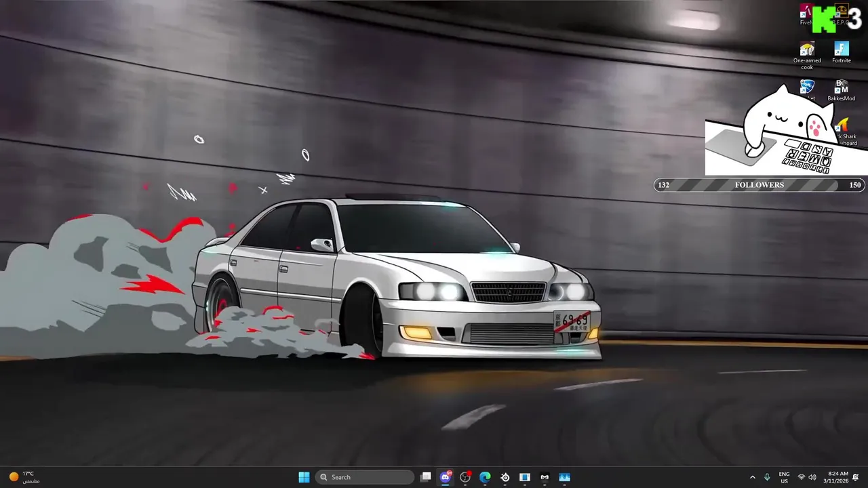This screenshot has height=488, width=868.
Task: Open Task View from the taskbar
Action: pos(426,477)
